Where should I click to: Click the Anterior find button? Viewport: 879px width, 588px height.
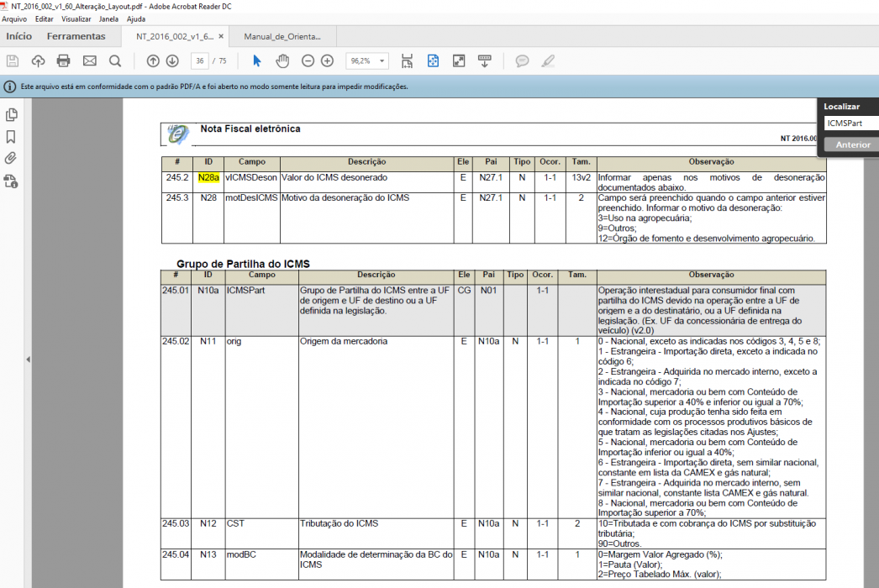[x=853, y=144]
